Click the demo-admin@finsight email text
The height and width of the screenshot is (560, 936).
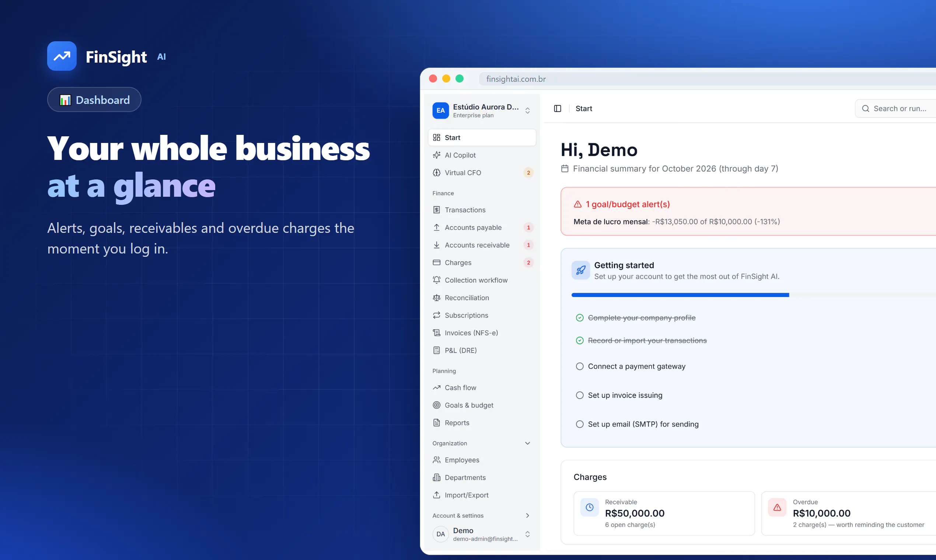485,539
